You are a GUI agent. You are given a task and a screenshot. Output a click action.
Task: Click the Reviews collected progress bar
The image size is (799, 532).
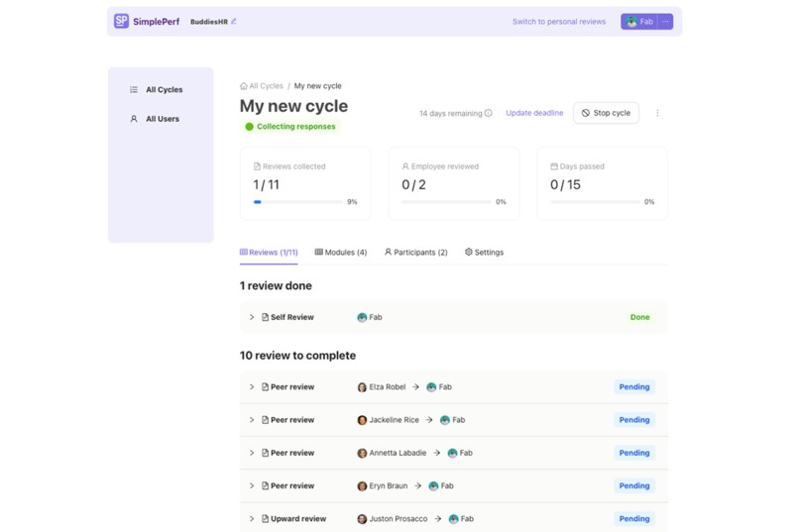298,202
